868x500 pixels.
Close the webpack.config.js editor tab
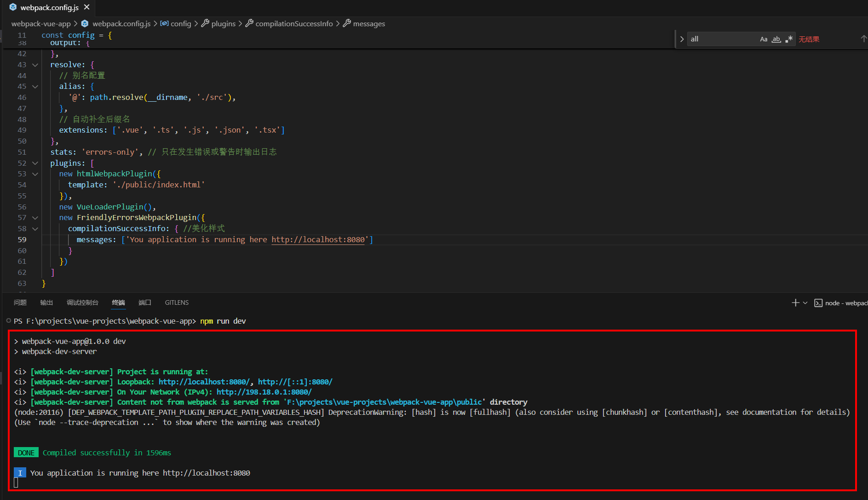point(87,7)
